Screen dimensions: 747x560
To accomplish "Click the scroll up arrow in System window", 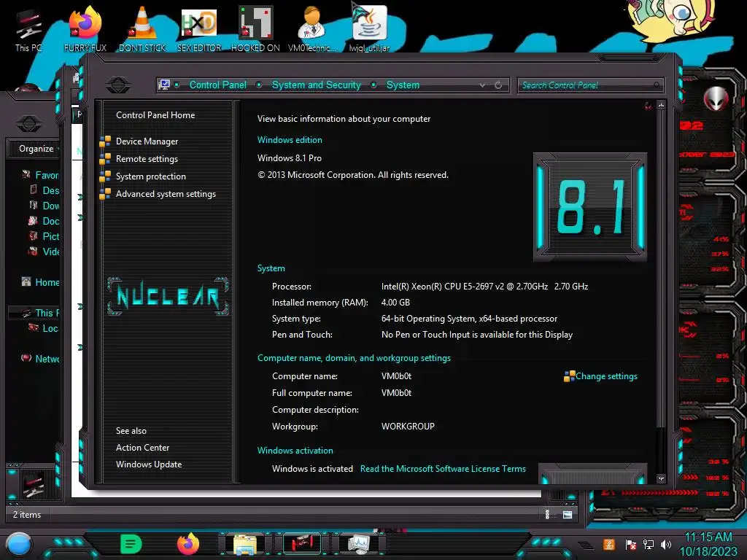I will pyautogui.click(x=661, y=105).
